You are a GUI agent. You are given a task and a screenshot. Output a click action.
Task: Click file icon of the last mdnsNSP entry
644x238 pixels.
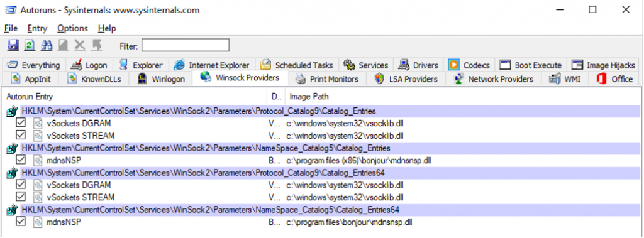click(x=38, y=222)
